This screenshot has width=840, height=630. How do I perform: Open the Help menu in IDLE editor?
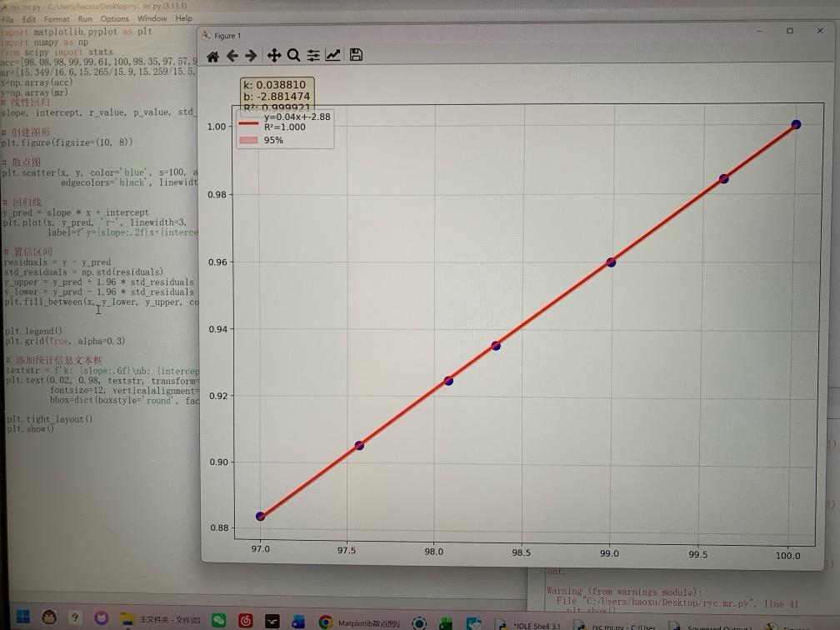click(x=183, y=18)
